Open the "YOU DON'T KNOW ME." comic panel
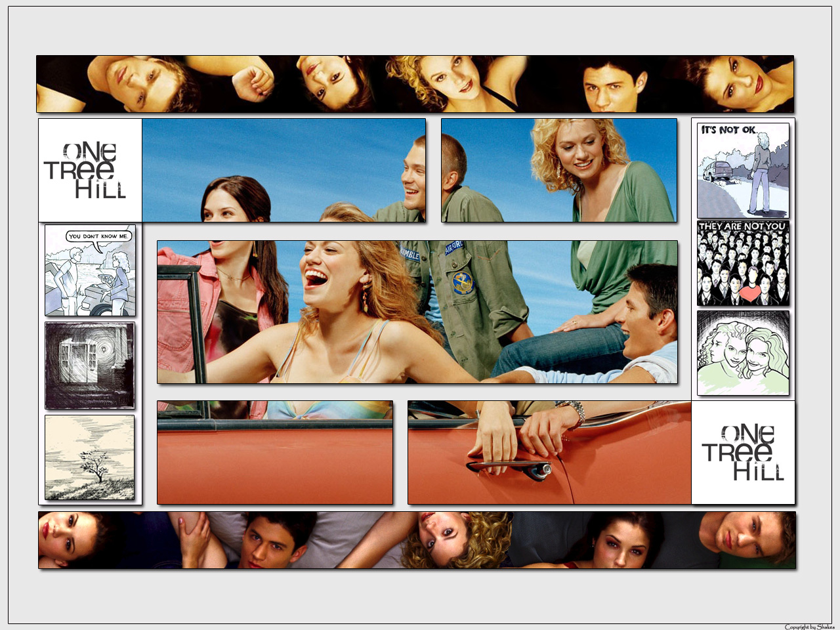This screenshot has width=840, height=630. tap(90, 270)
